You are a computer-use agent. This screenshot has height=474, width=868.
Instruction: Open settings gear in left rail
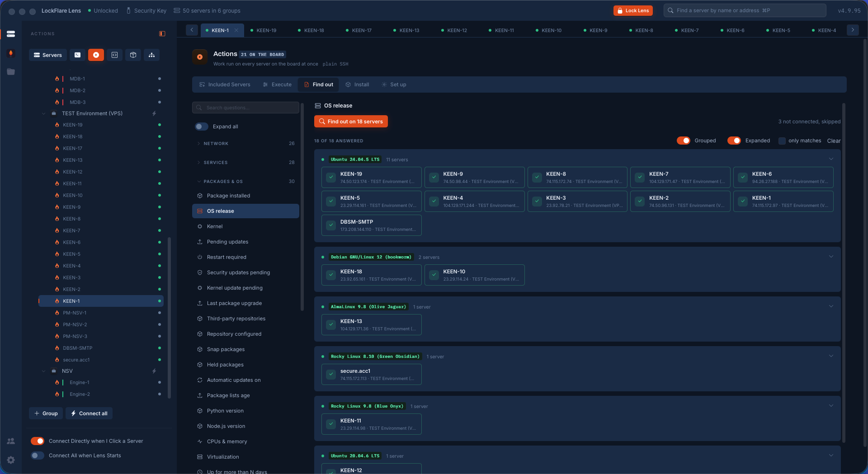coord(11,460)
